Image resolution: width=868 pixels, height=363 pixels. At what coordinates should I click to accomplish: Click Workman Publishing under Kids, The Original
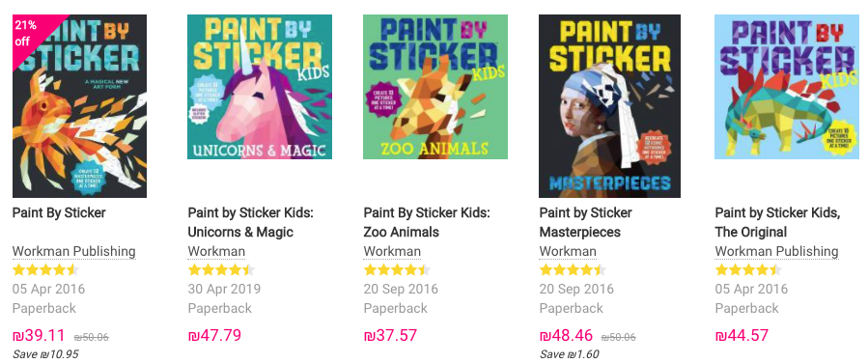click(x=776, y=251)
